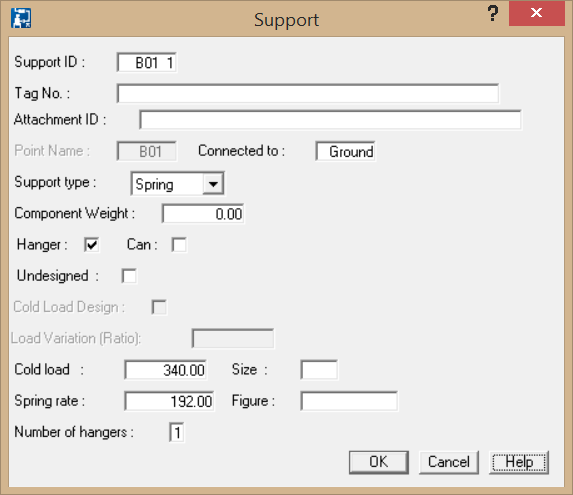Select the Spring support type combo box
573x495 pixels.
pos(177,184)
